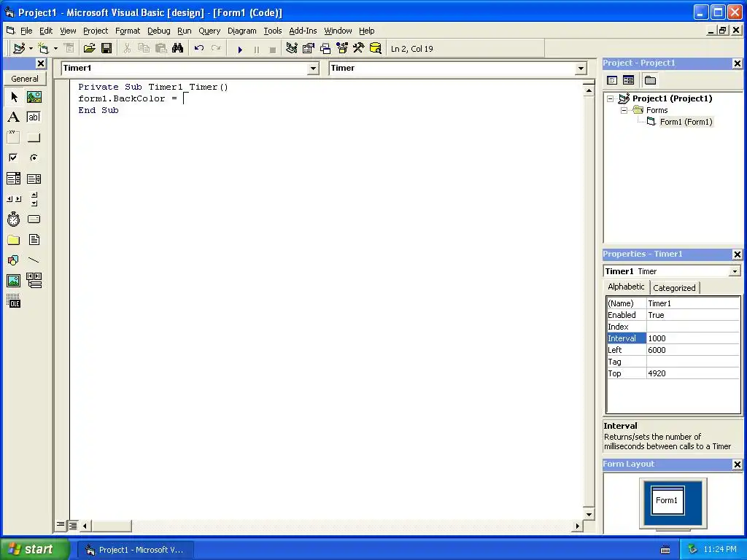Switch to Categorized properties tab
The image size is (747, 560).
pyautogui.click(x=674, y=287)
